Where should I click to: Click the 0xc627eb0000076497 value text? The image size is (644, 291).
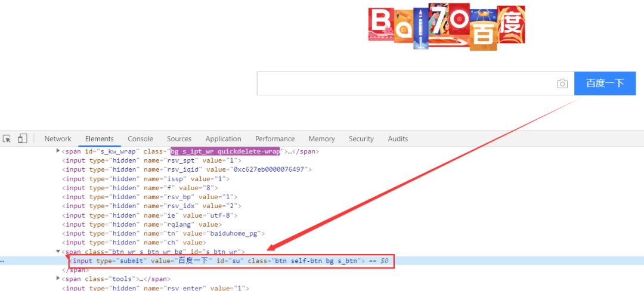268,169
